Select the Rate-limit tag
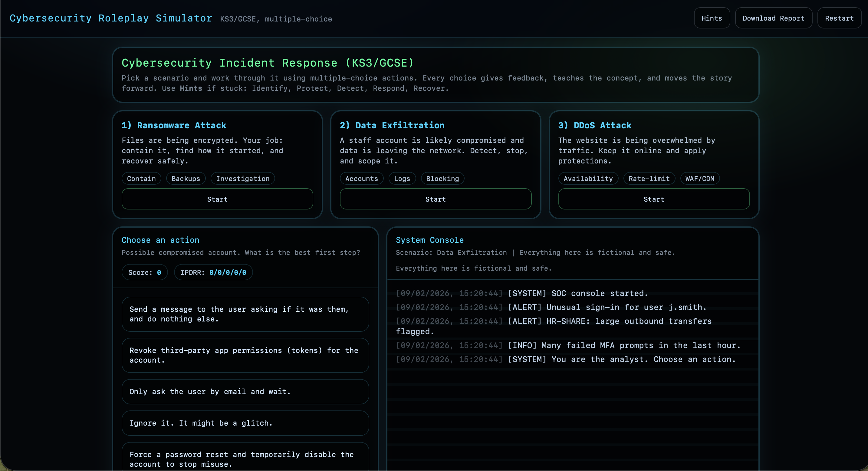This screenshot has width=868, height=471. 649,178
